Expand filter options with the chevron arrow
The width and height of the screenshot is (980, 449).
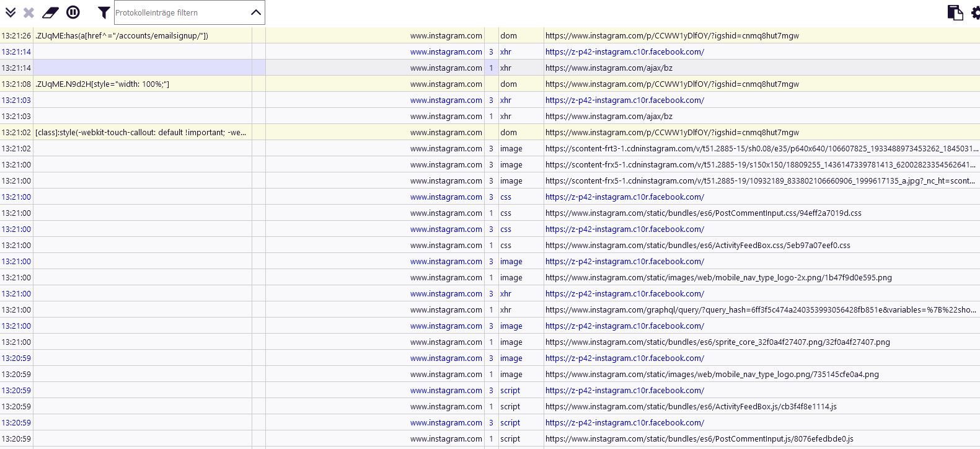click(x=256, y=12)
